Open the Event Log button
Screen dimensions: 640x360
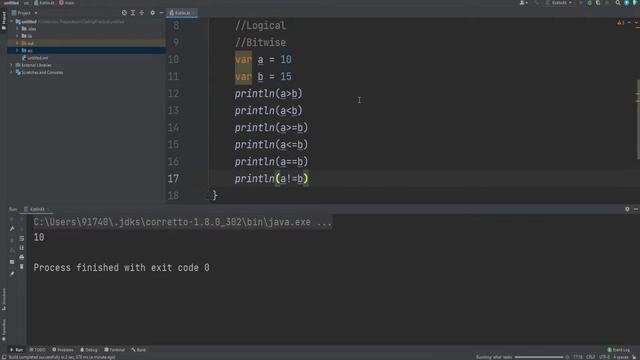coord(619,350)
